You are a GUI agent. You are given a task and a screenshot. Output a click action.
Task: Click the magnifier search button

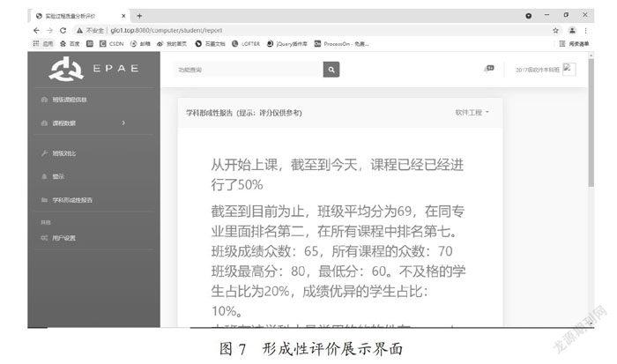(x=331, y=70)
